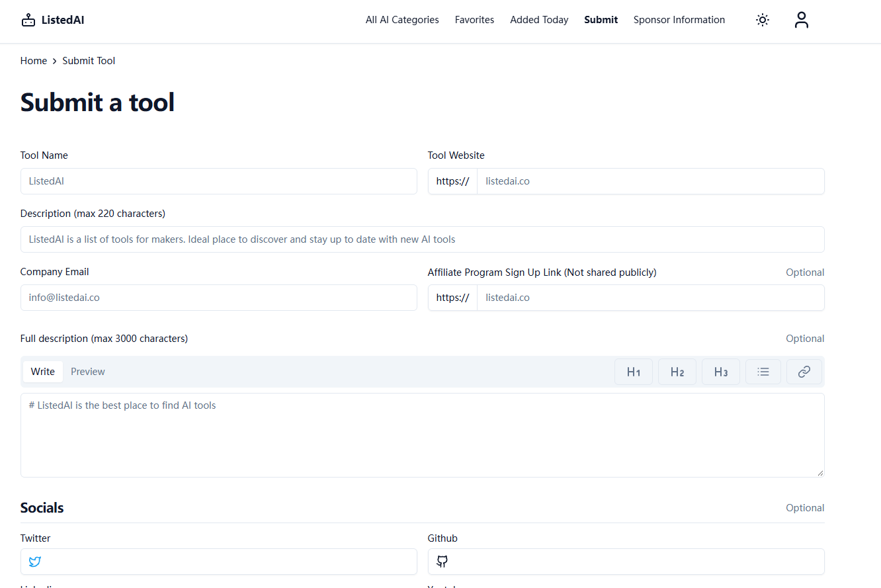This screenshot has width=881, height=588.
Task: Click the Optional label beside Affiliate Program
Action: click(805, 273)
